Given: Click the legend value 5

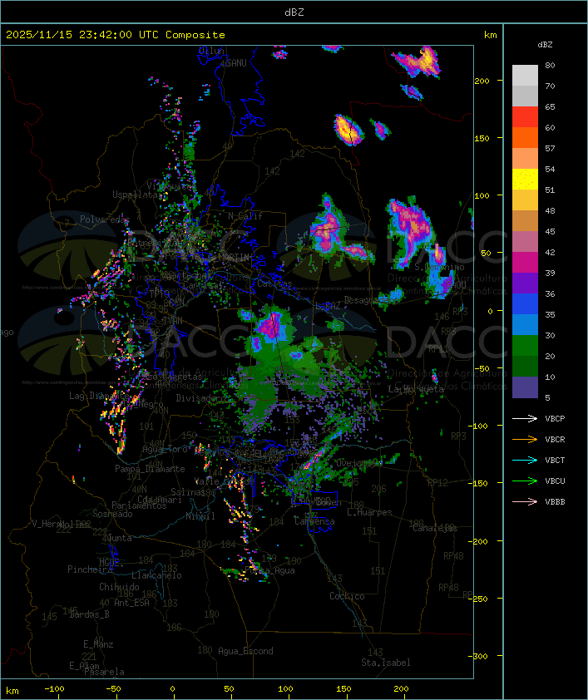Looking at the screenshot, I should pyautogui.click(x=547, y=397).
